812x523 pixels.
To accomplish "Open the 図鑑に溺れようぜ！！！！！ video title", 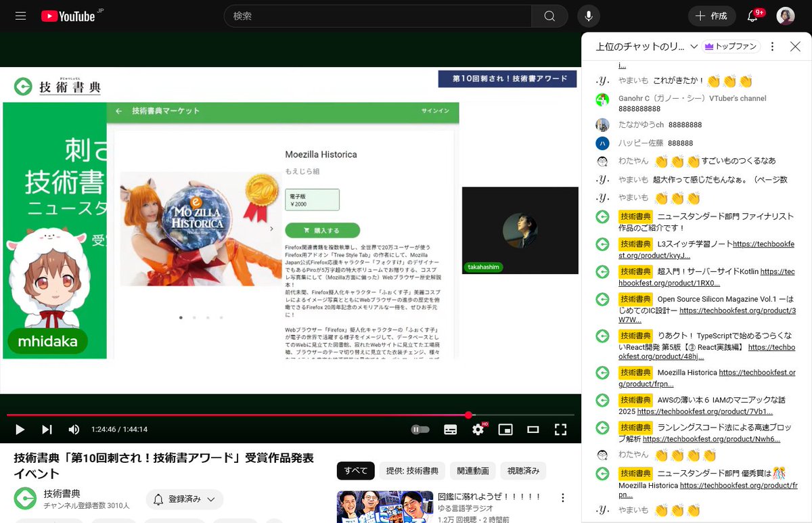I will (x=490, y=497).
